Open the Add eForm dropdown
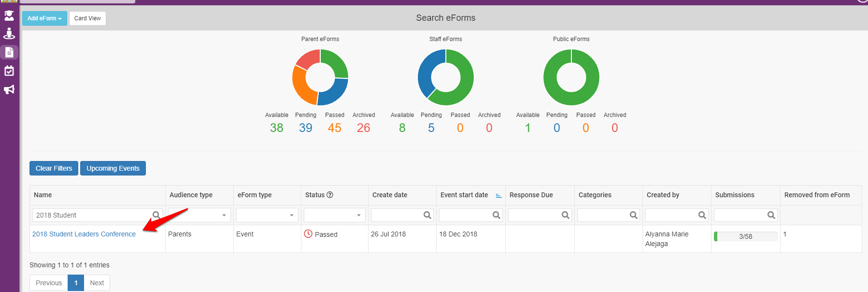The width and height of the screenshot is (868, 292). (x=44, y=18)
